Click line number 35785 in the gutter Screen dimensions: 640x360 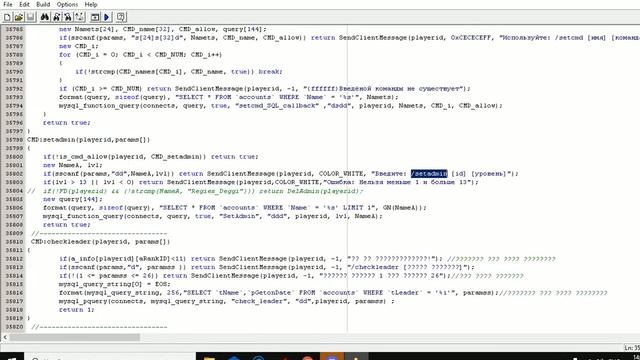point(14,29)
